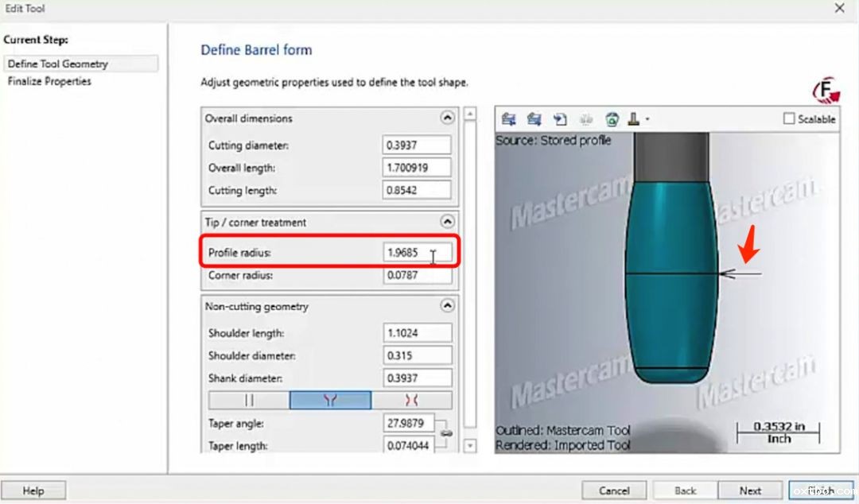The height and width of the screenshot is (504, 859).
Task: Collapse the Non-cutting geometry section
Action: click(447, 306)
